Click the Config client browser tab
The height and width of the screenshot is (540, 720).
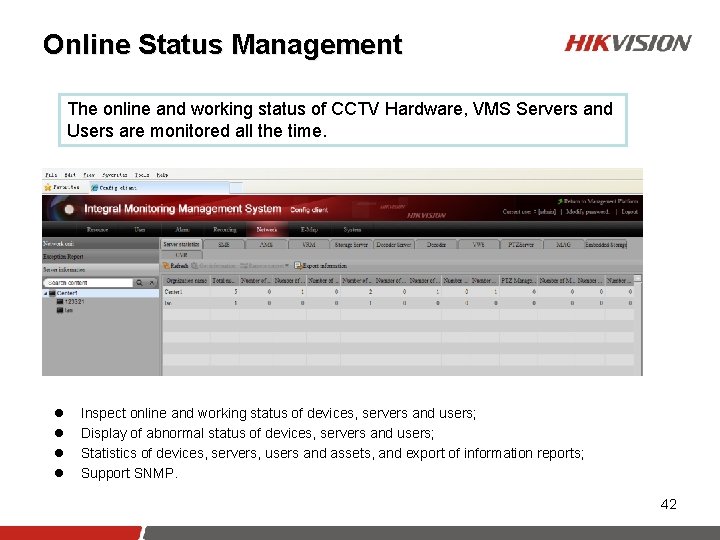coord(159,188)
